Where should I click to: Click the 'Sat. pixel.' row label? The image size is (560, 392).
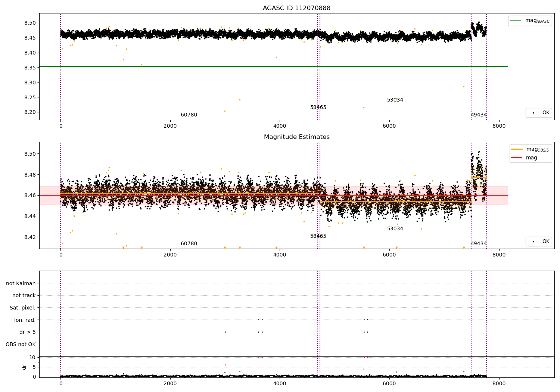(x=23, y=308)
